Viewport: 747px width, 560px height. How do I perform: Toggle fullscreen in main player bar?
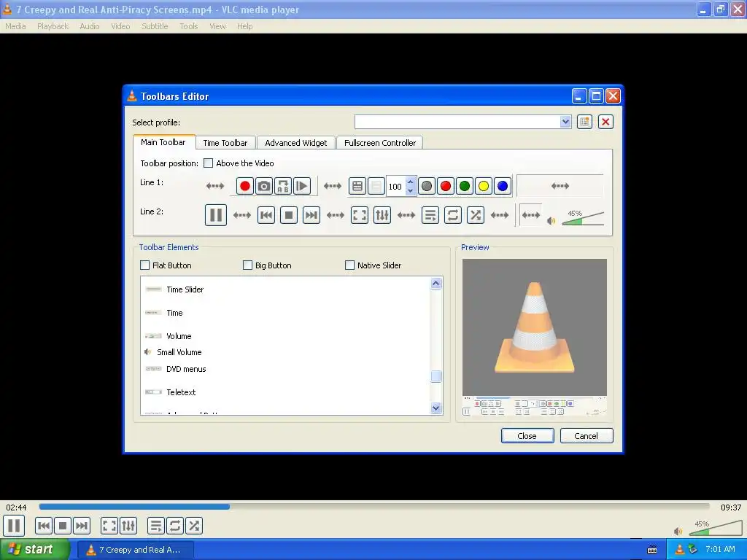109,526
